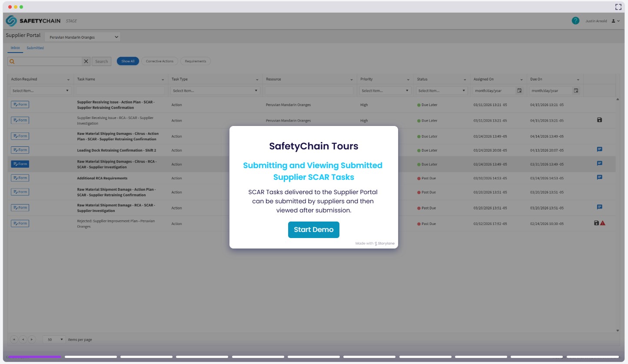The width and height of the screenshot is (628, 364).
Task: Click the Task Name filter text field
Action: 120,91
